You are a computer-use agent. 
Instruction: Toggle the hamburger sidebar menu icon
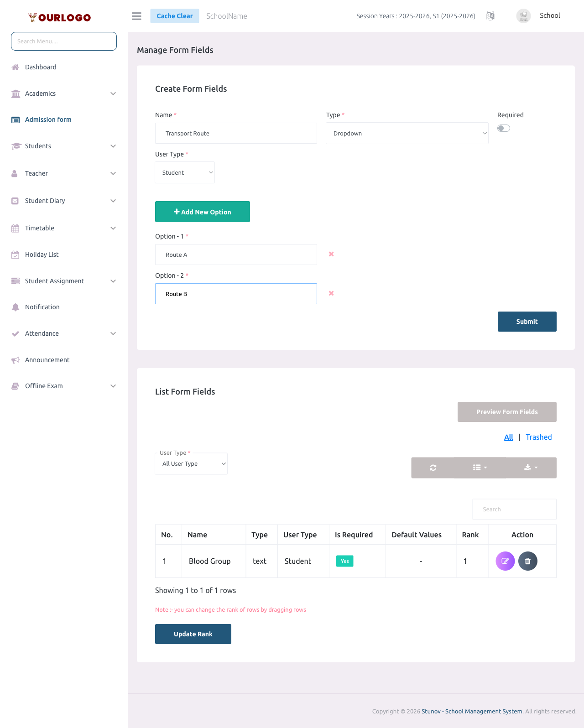point(136,16)
